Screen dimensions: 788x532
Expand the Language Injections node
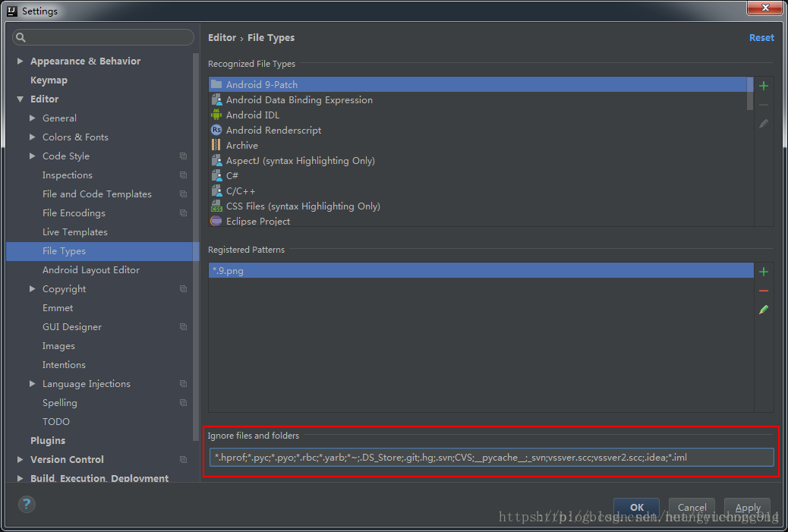tap(32, 384)
